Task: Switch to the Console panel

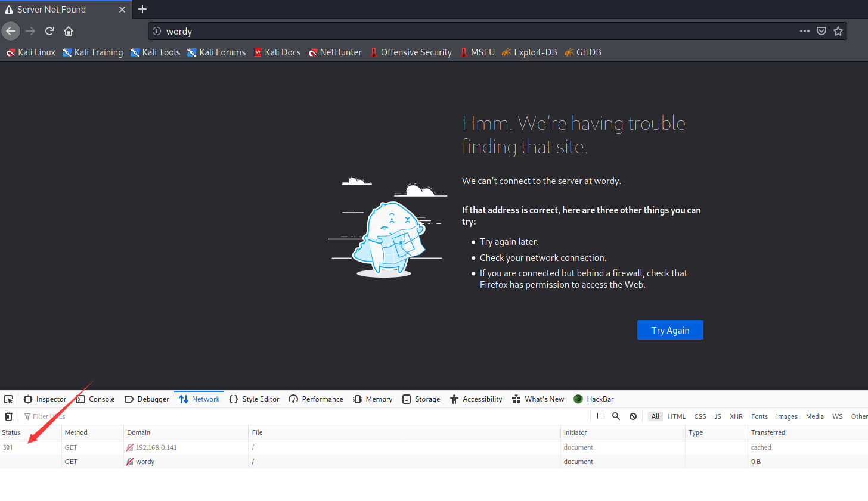Action: tap(95, 399)
